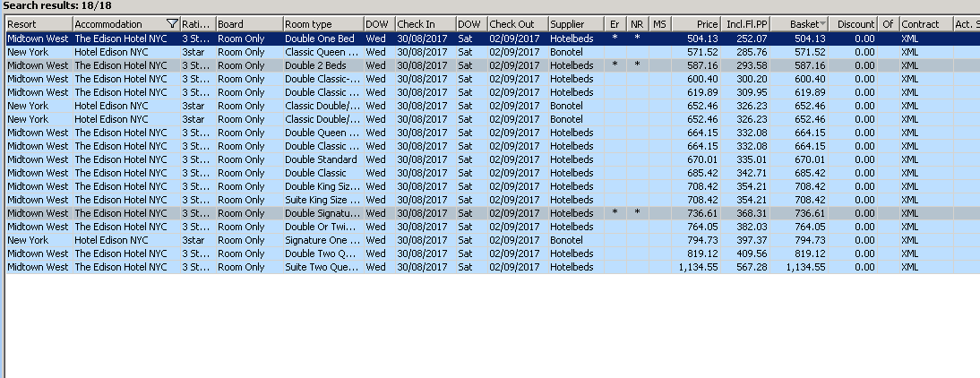Click Bonotel supplier in Signature One row

576,240
